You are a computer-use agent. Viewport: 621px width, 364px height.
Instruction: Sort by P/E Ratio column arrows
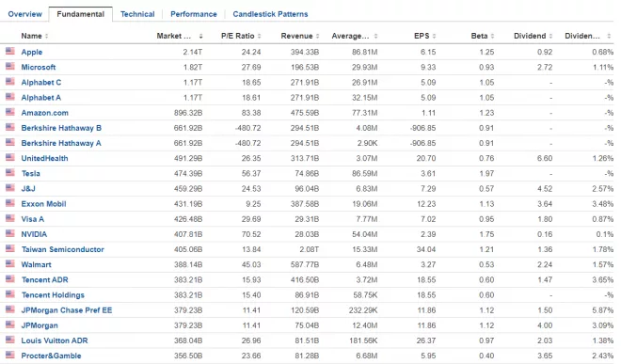pos(259,36)
